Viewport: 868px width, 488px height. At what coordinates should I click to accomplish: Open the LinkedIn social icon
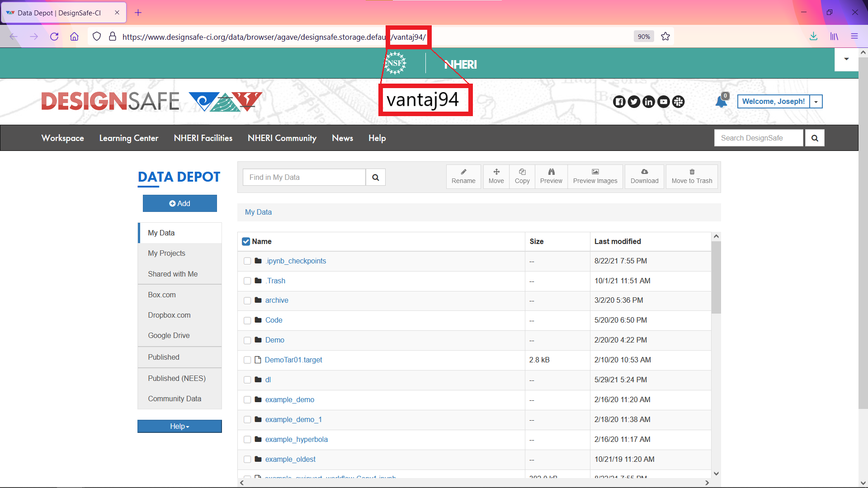coord(649,102)
